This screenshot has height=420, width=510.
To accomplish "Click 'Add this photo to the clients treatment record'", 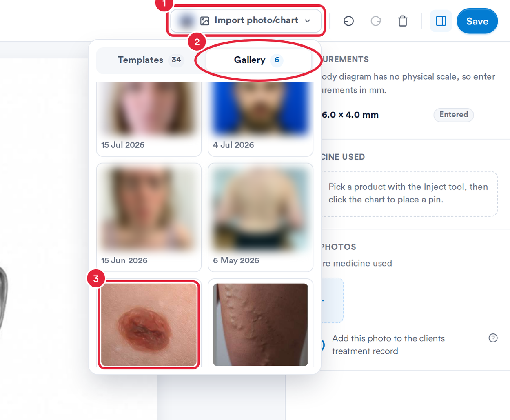I will click(x=388, y=344).
